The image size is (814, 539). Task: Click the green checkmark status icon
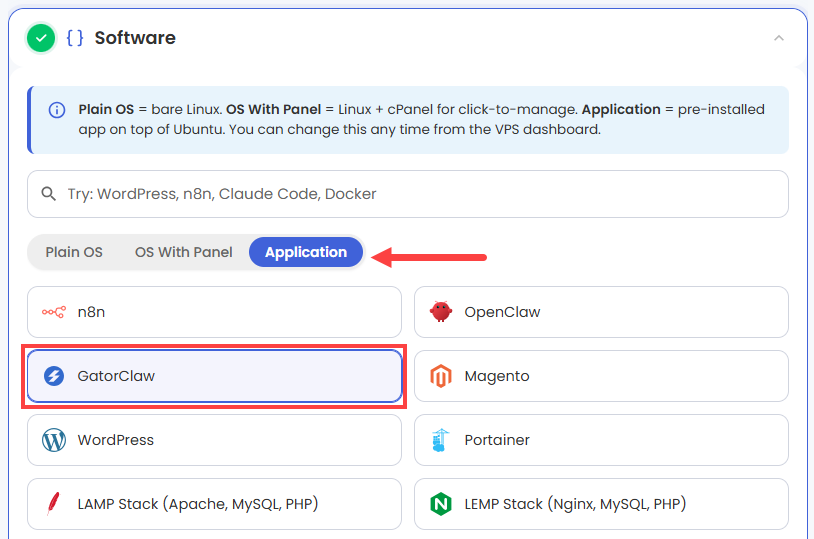(x=41, y=38)
